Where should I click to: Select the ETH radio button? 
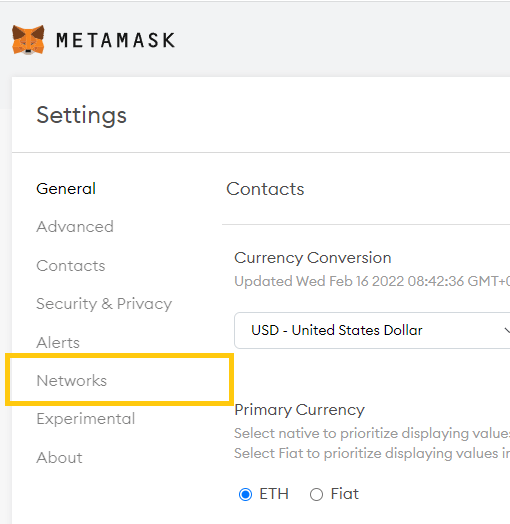(x=245, y=494)
